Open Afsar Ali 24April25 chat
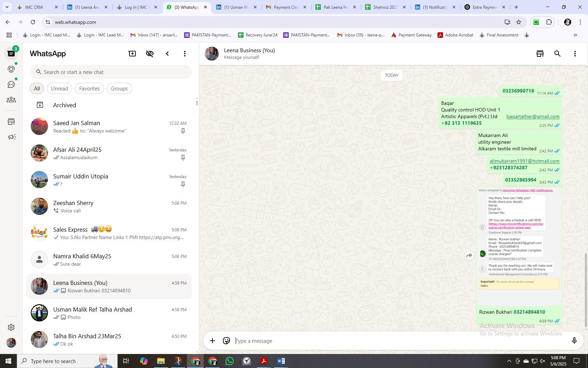The image size is (588, 368). 109,153
